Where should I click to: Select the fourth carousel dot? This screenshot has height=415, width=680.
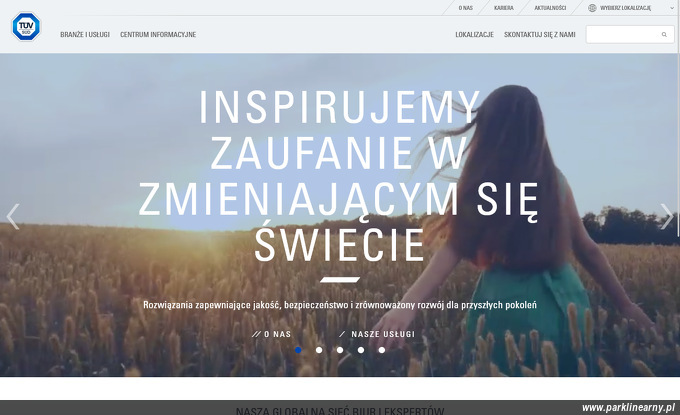click(x=361, y=350)
